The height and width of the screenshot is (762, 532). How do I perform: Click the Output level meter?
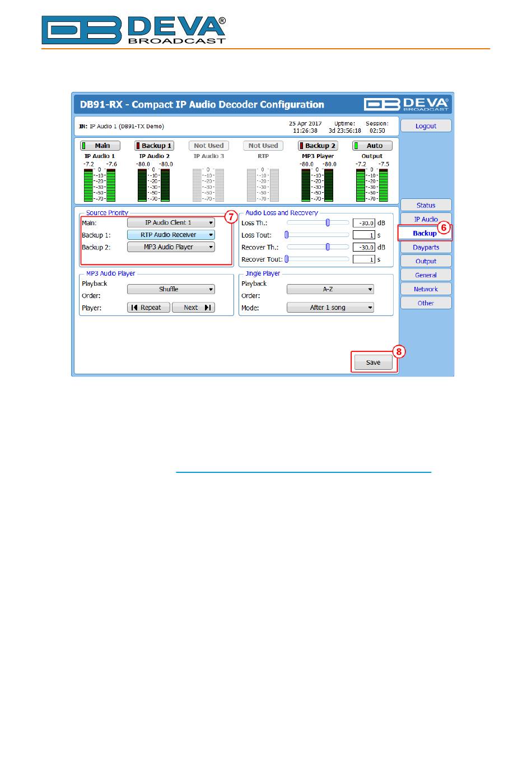(372, 184)
